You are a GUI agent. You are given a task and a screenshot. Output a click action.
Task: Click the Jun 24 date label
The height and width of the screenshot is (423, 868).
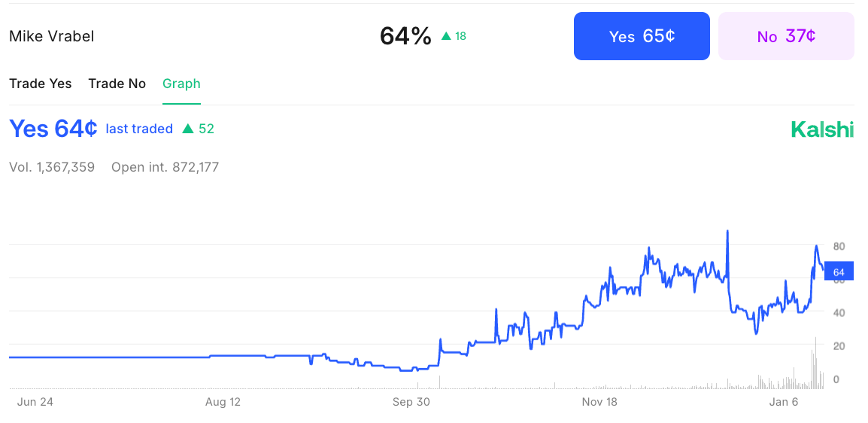tap(35, 402)
